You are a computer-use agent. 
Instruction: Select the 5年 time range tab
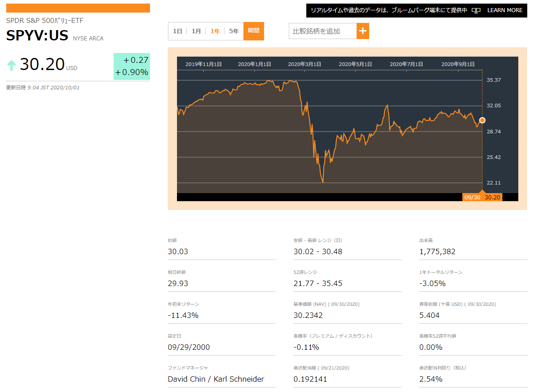click(234, 31)
